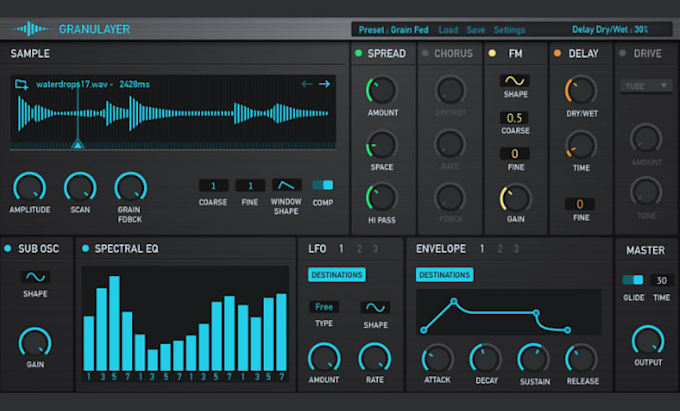The height and width of the screenshot is (411, 680).
Task: Click the Master Output knob
Action: click(x=648, y=341)
